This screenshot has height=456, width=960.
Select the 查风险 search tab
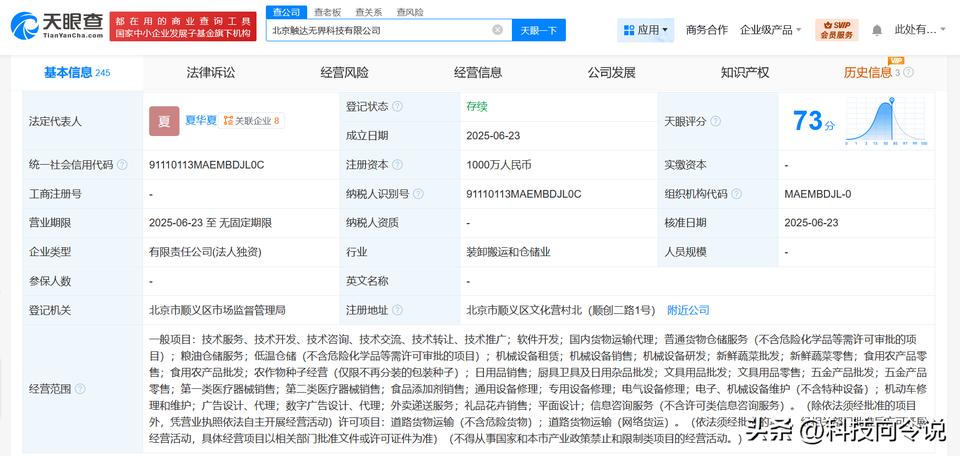coord(410,12)
